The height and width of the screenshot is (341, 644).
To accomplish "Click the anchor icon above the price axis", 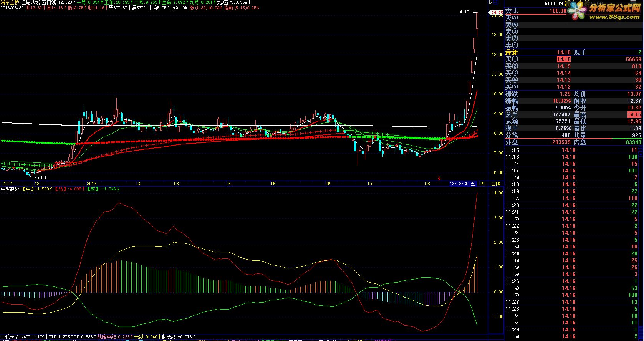I will pyautogui.click(x=490, y=3).
